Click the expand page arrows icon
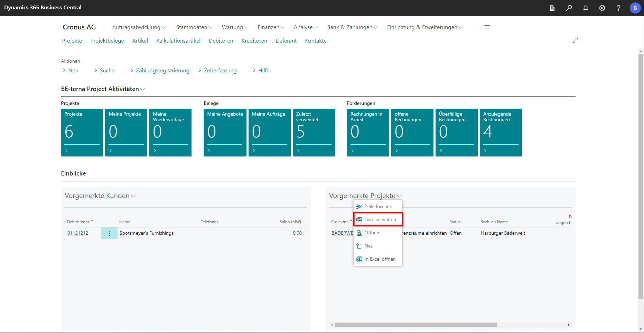Viewport: 644px width, 333px height. 575,40
